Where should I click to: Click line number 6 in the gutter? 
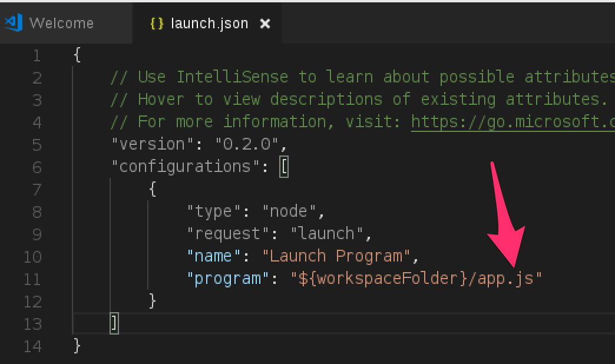pyautogui.click(x=37, y=167)
